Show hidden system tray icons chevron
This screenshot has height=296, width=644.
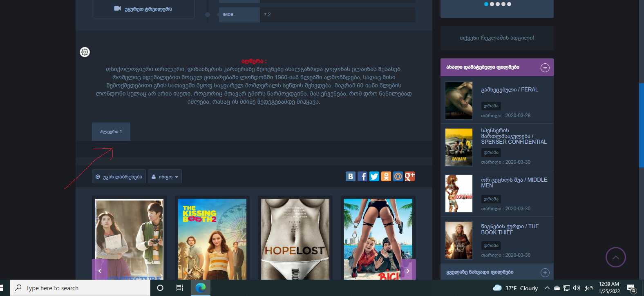click(547, 288)
